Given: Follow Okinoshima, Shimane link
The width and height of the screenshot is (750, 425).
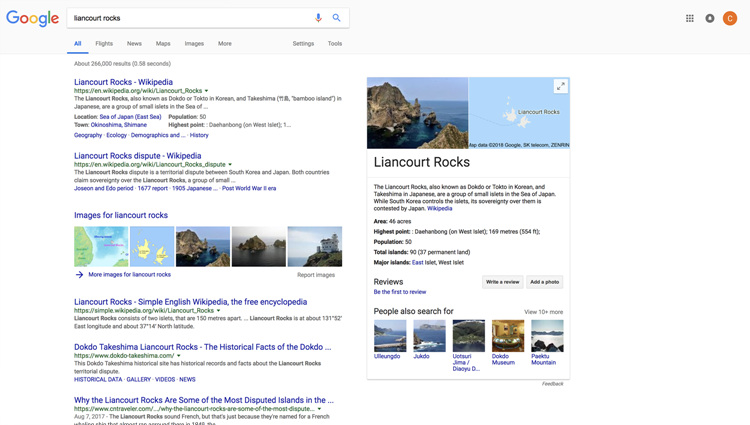Looking at the screenshot, I should click(x=119, y=125).
